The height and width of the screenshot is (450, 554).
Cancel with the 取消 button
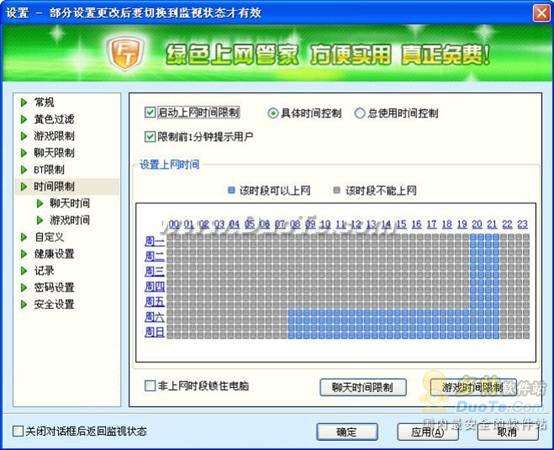[508, 432]
